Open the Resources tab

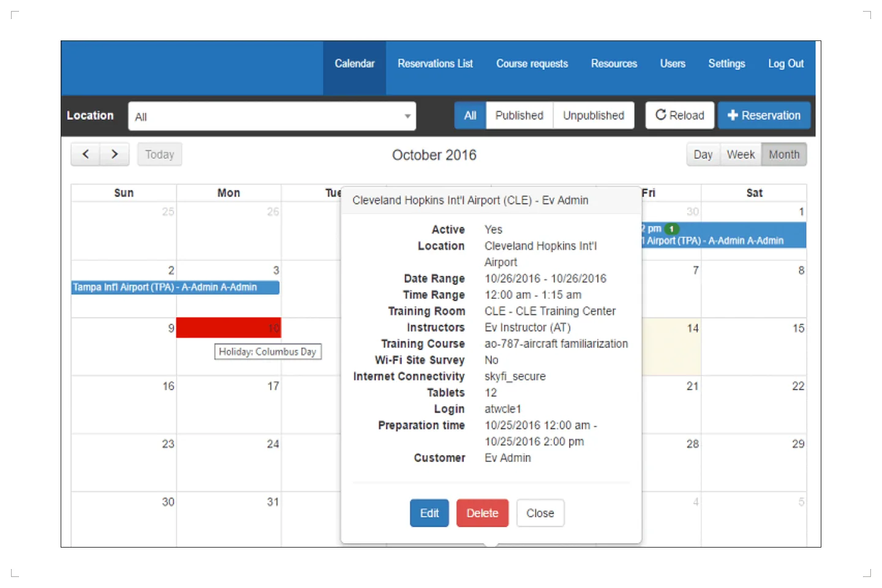click(x=614, y=64)
